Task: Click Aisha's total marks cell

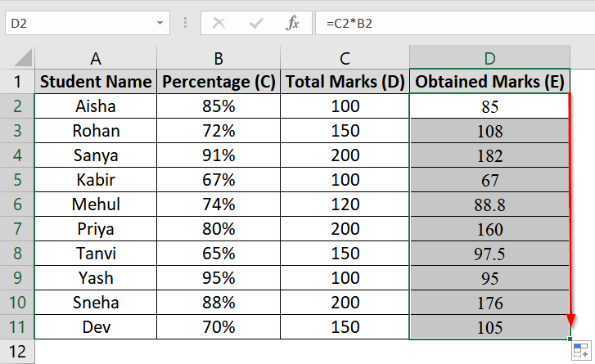Action: tap(345, 106)
